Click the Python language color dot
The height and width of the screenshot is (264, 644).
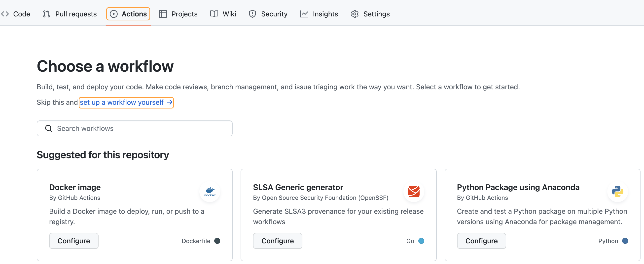pyautogui.click(x=625, y=241)
